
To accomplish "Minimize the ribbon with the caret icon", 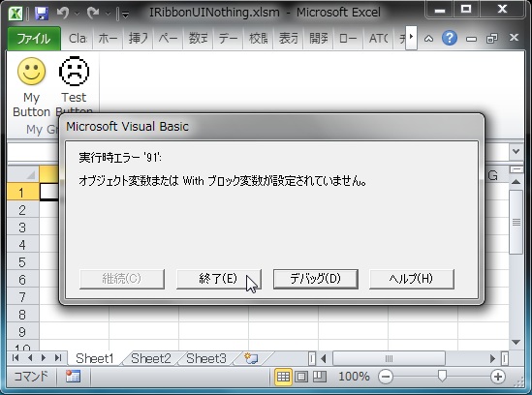I will click(428, 39).
